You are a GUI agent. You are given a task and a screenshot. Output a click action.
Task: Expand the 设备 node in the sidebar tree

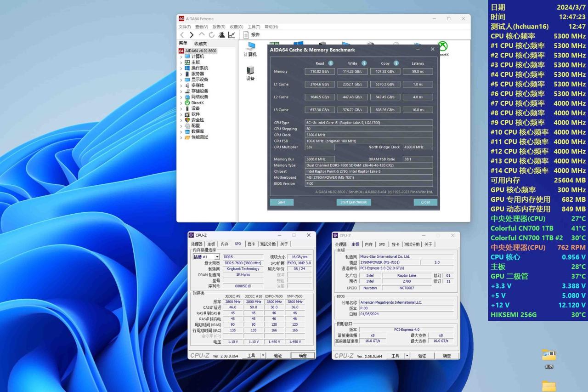(x=181, y=108)
